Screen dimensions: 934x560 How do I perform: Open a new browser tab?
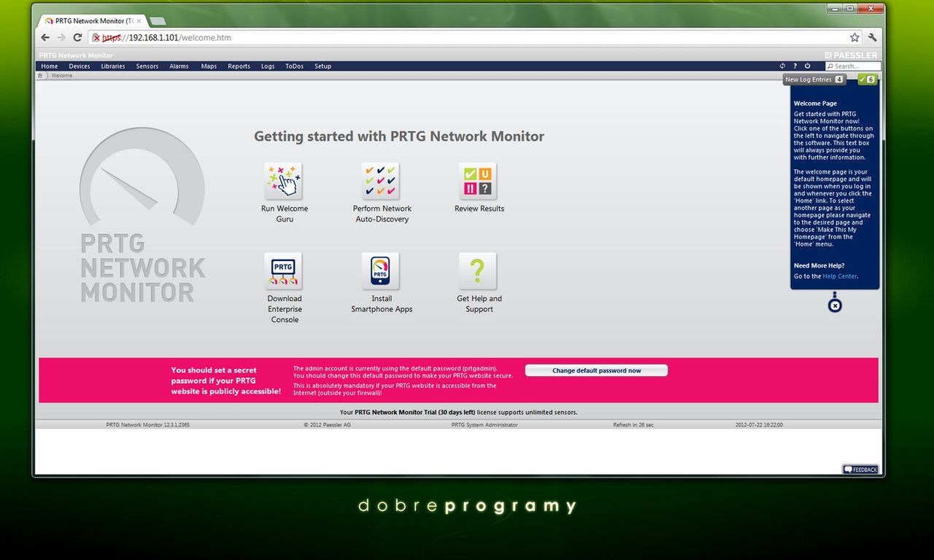(x=157, y=21)
